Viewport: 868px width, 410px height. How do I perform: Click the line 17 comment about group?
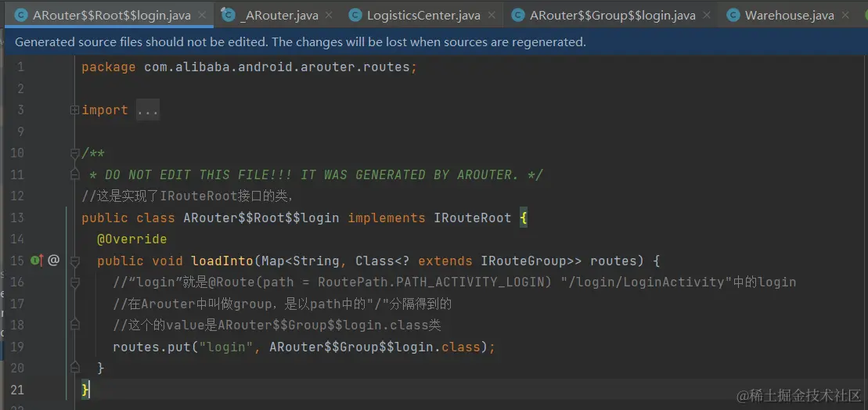[x=283, y=304]
